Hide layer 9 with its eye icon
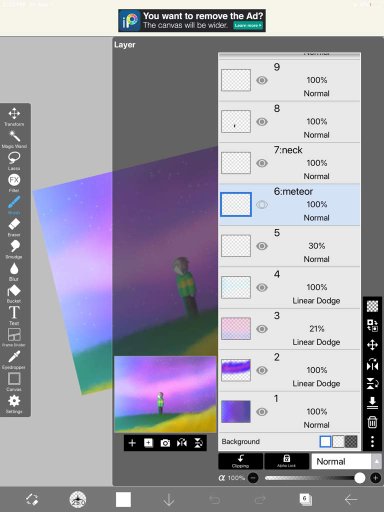The width and height of the screenshot is (384, 512). tap(262, 80)
